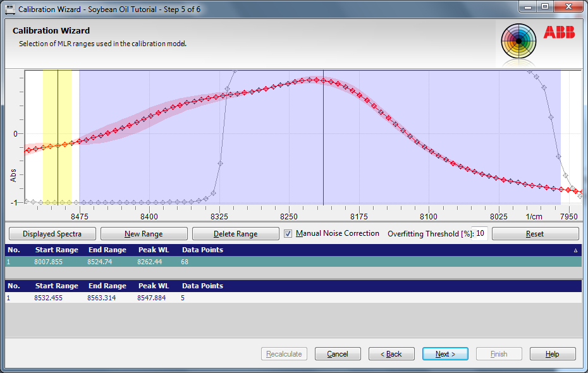Select range row starting at 8007.855

tap(49, 262)
